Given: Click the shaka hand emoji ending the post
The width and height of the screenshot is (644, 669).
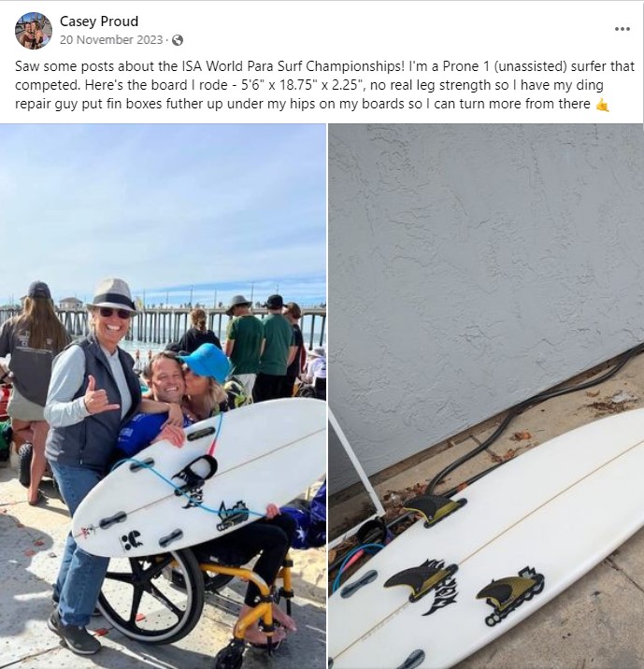Looking at the screenshot, I should (x=602, y=105).
